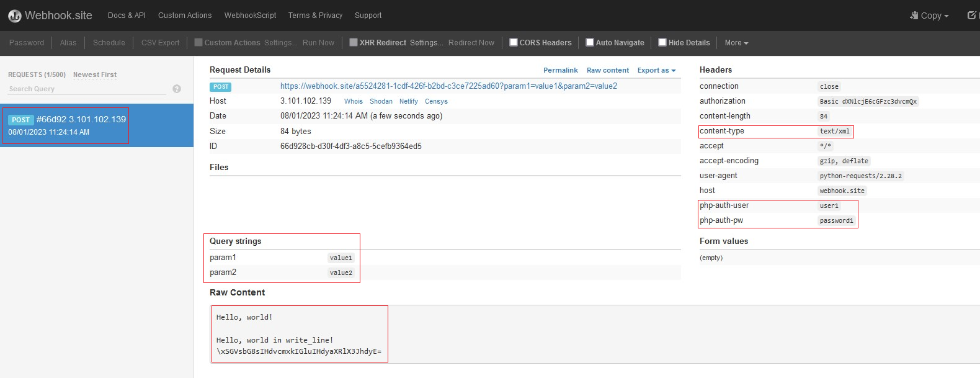Enable the CORS Headers checkbox

(x=514, y=42)
